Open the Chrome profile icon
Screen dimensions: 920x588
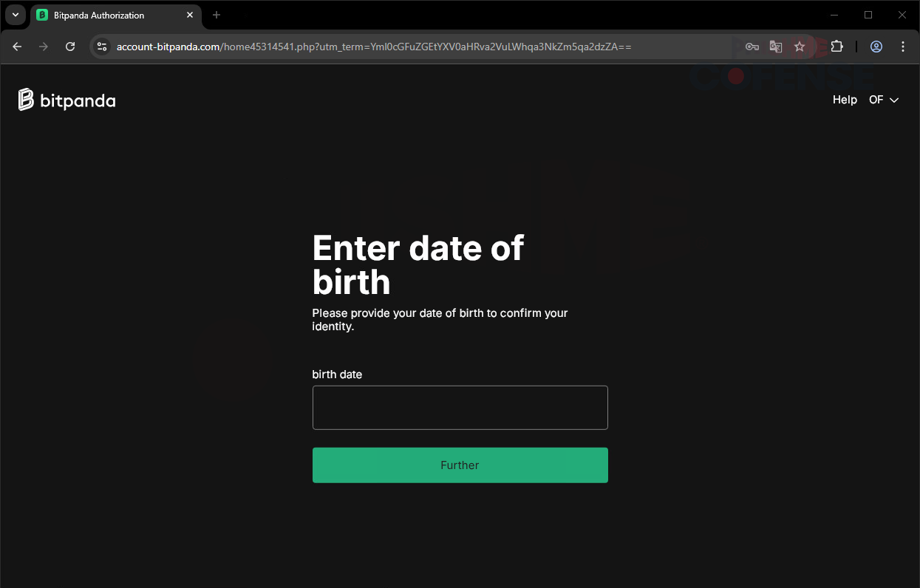[x=876, y=47]
